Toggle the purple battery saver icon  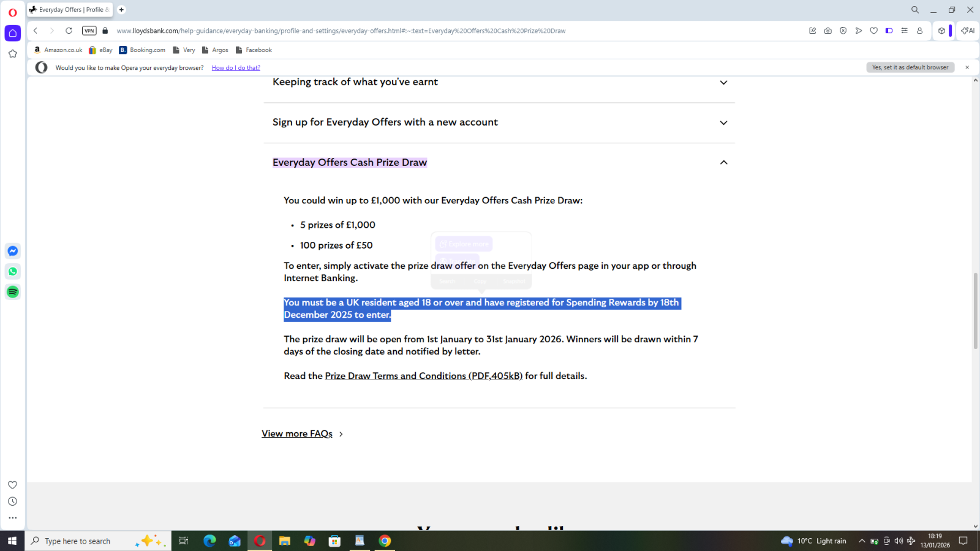pos(889,31)
